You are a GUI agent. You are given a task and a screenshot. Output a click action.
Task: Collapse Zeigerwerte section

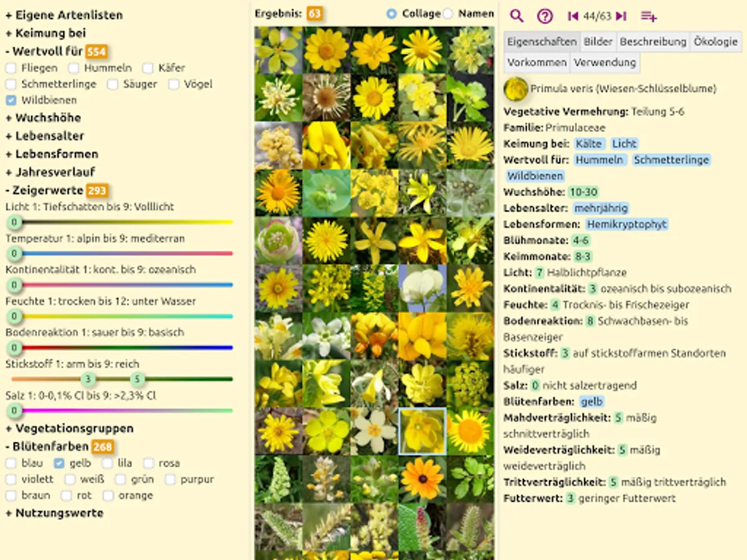(44, 190)
